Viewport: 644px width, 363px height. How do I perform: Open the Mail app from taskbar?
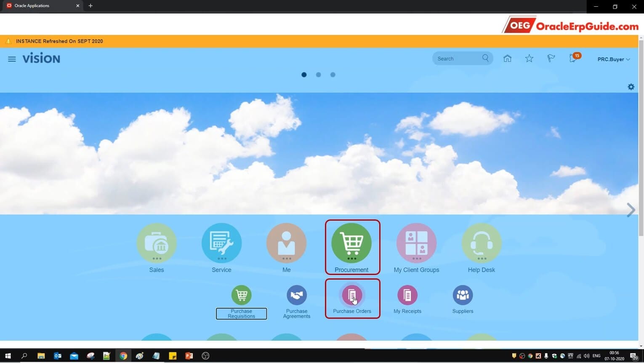[x=74, y=356]
